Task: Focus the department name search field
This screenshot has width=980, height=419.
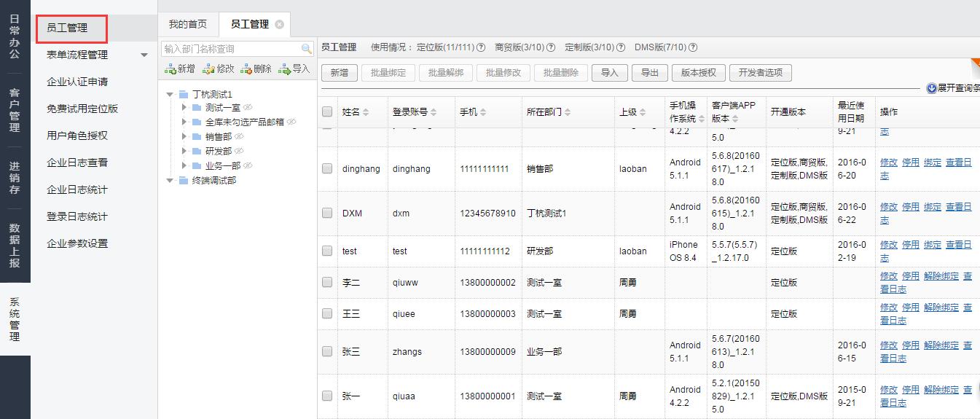Action: [230, 49]
